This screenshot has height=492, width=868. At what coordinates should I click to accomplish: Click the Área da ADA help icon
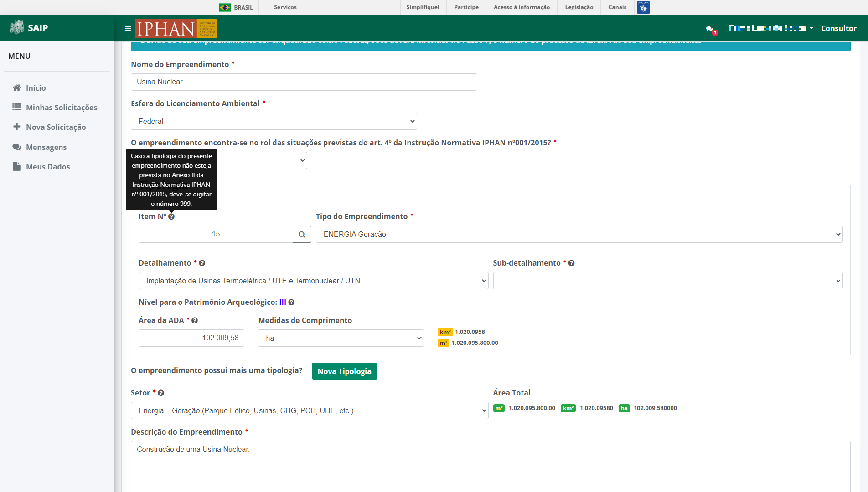tap(195, 320)
